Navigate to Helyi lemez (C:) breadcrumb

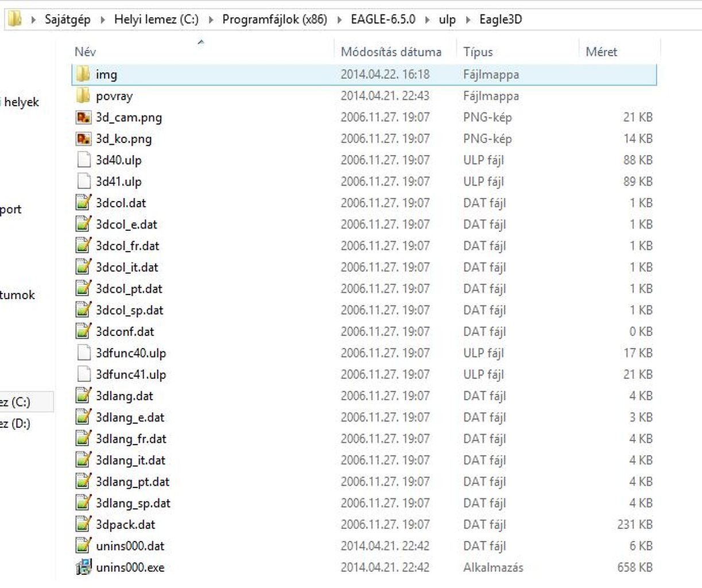156,20
